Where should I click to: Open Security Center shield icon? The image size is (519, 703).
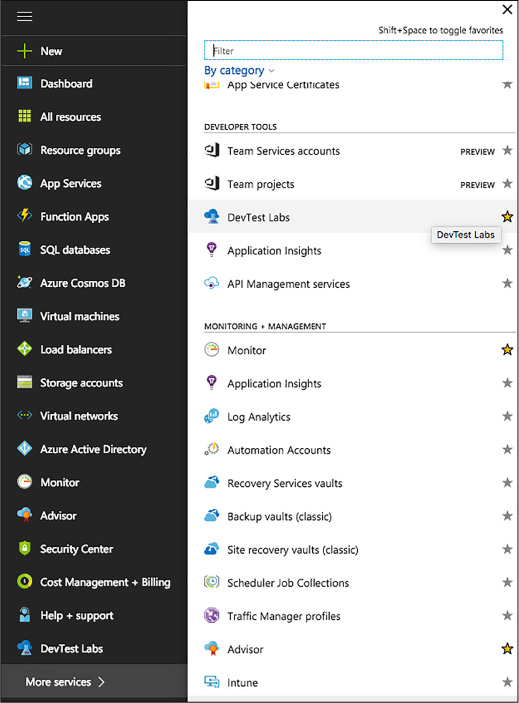(24, 548)
